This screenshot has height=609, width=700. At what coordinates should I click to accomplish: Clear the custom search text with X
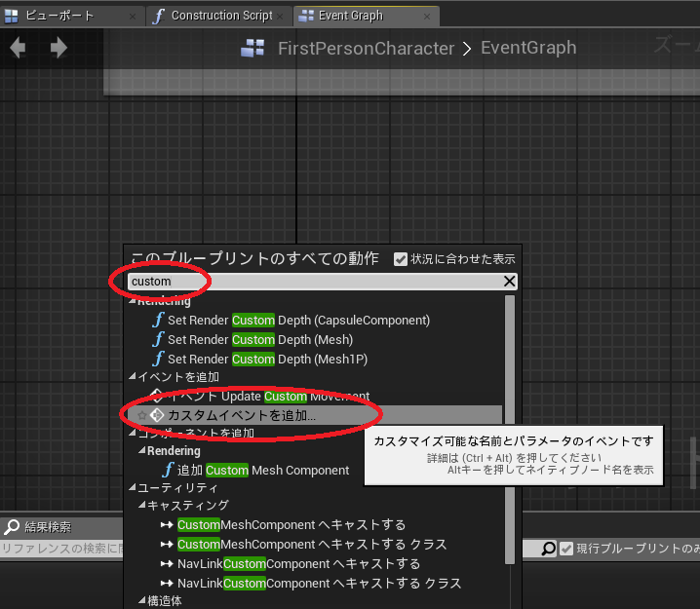pos(509,281)
